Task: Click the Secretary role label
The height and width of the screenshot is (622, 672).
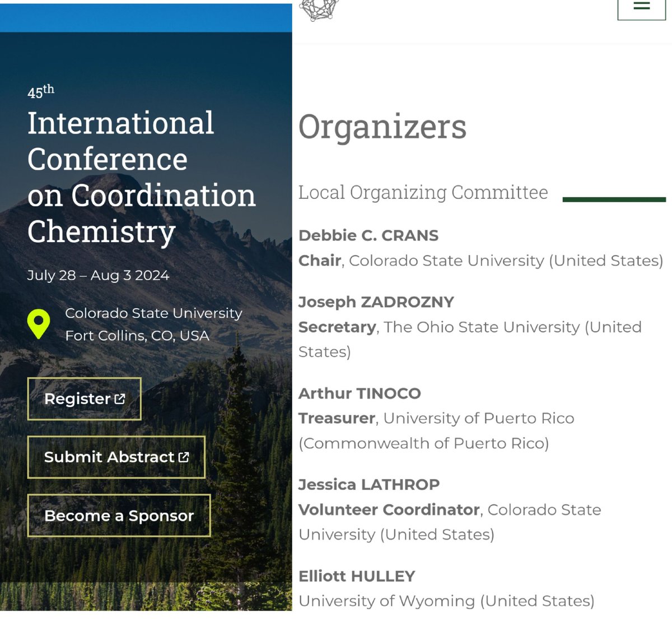Action: [337, 327]
